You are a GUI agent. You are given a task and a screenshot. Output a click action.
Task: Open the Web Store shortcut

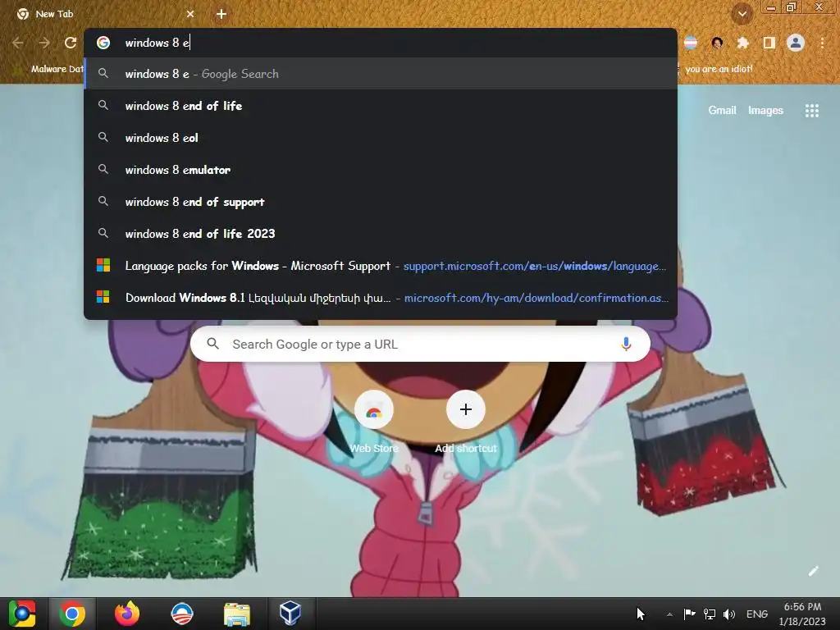(x=373, y=422)
